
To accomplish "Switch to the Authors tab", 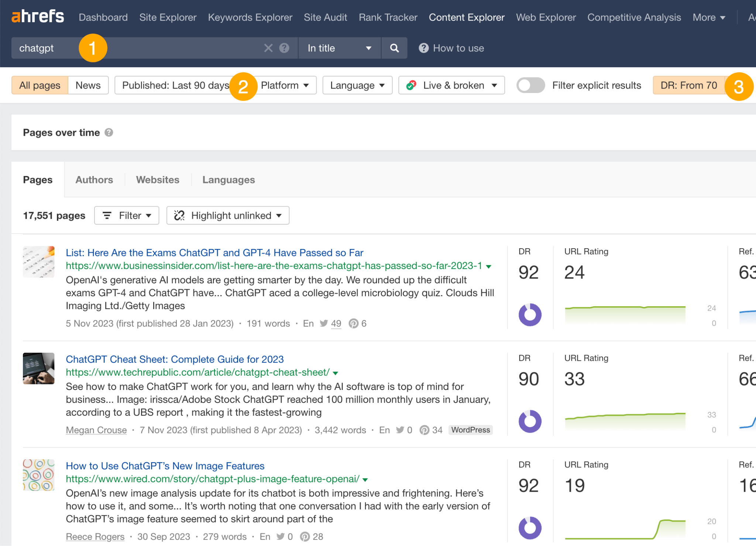I will tap(94, 180).
